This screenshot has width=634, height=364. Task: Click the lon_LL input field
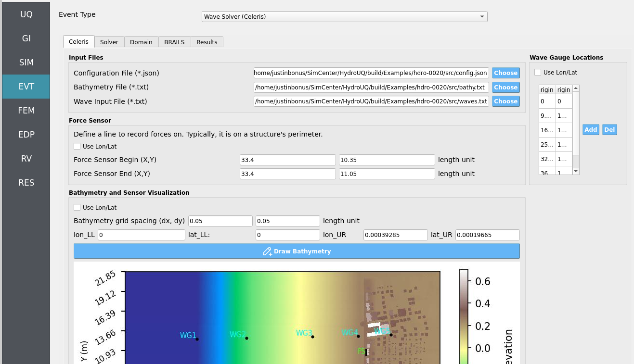pos(142,235)
